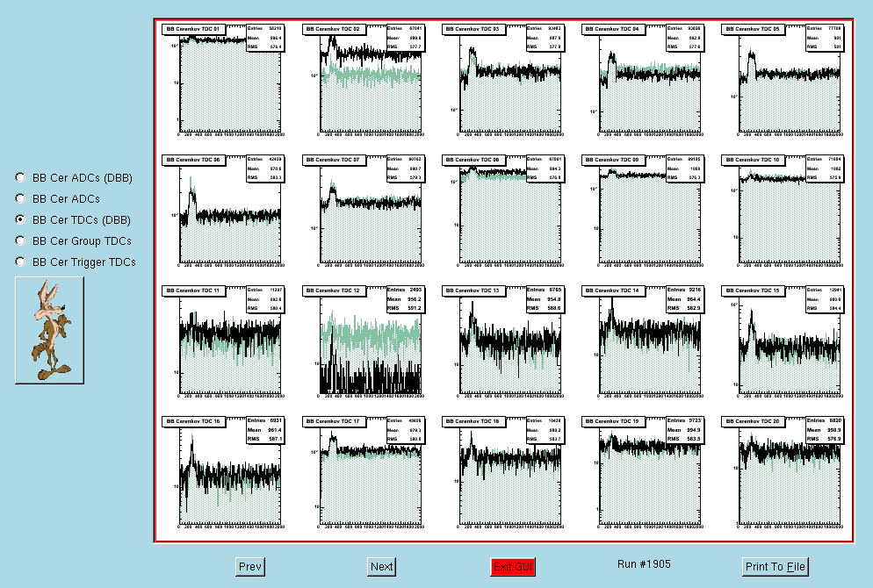Click the Run #1905 label
The width and height of the screenshot is (873, 588).
pyautogui.click(x=644, y=564)
